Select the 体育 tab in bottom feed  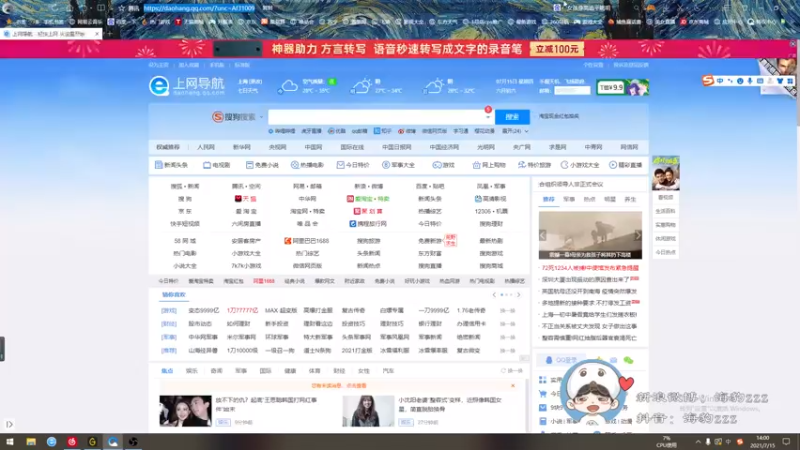[314, 371]
